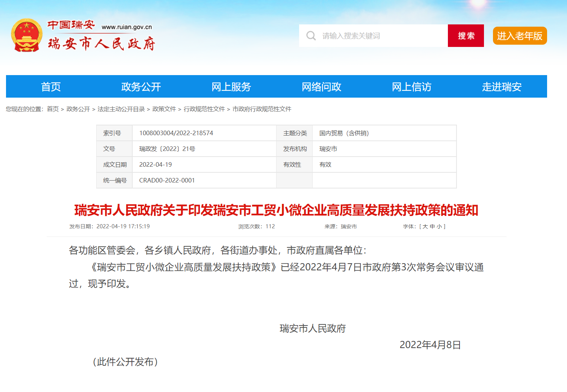Click 首页 in the breadcrumb path

coord(53,109)
